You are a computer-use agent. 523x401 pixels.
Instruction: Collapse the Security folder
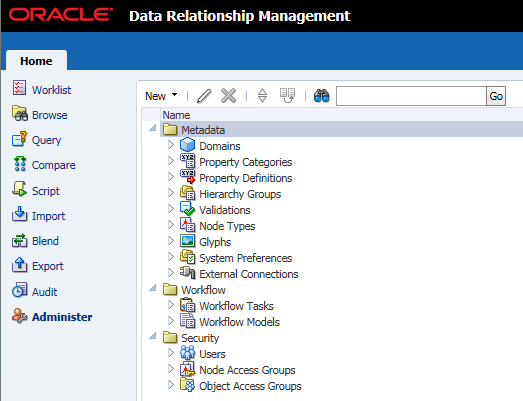tap(153, 336)
